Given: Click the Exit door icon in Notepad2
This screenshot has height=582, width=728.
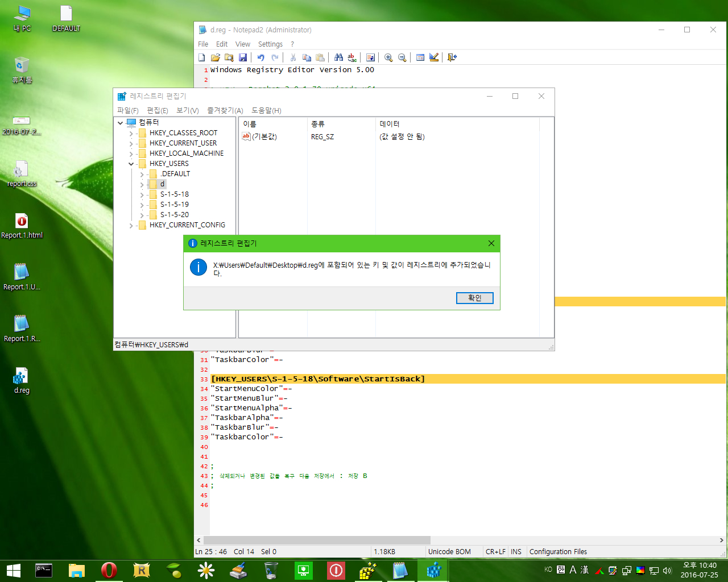Looking at the screenshot, I should click(x=452, y=57).
